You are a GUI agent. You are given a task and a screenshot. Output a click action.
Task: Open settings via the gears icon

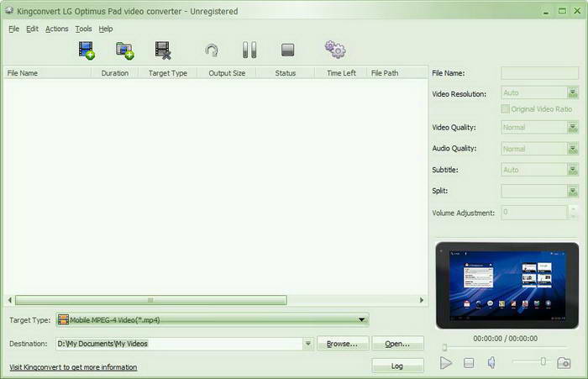pos(335,50)
